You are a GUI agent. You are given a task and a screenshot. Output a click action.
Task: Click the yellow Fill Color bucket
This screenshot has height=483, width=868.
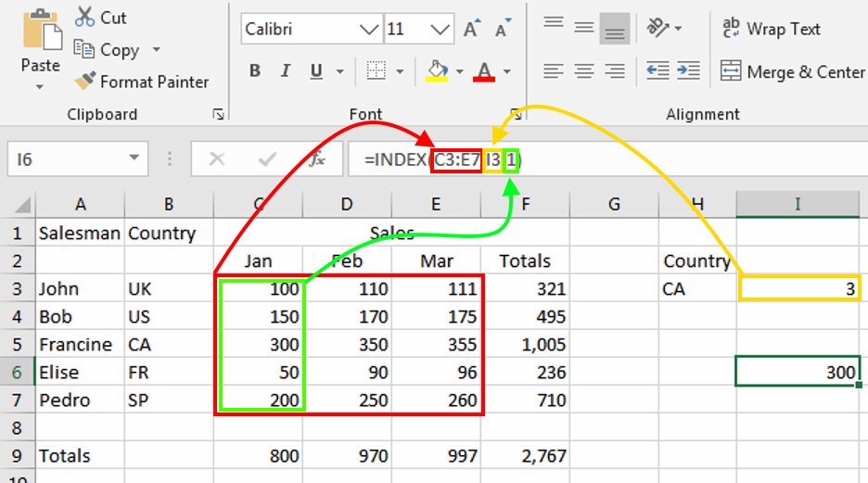pyautogui.click(x=436, y=70)
